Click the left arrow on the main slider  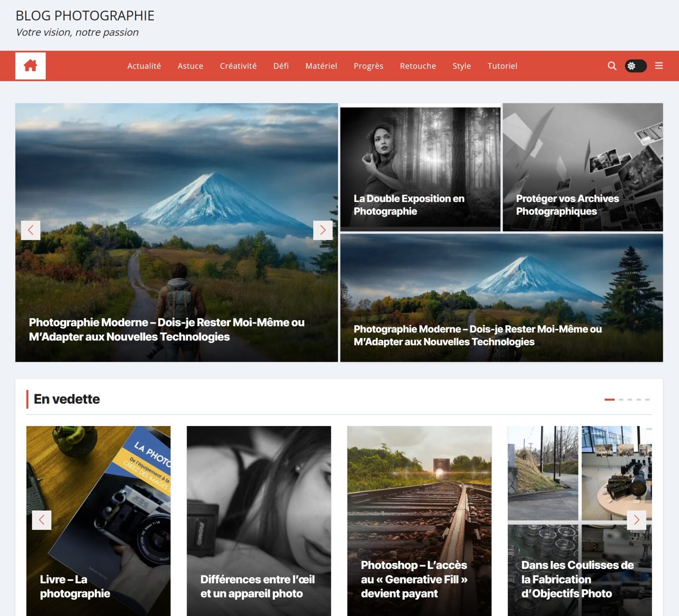click(31, 230)
